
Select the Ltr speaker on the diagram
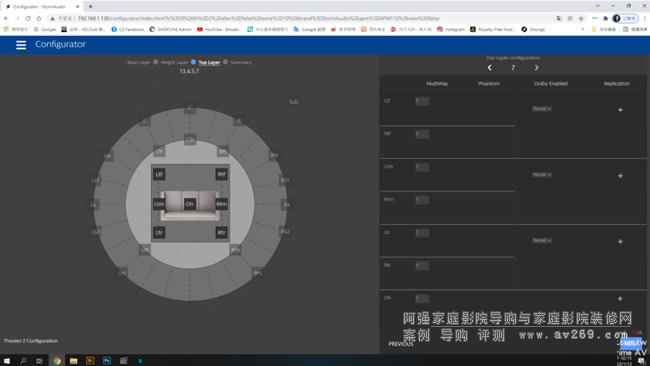[159, 233]
